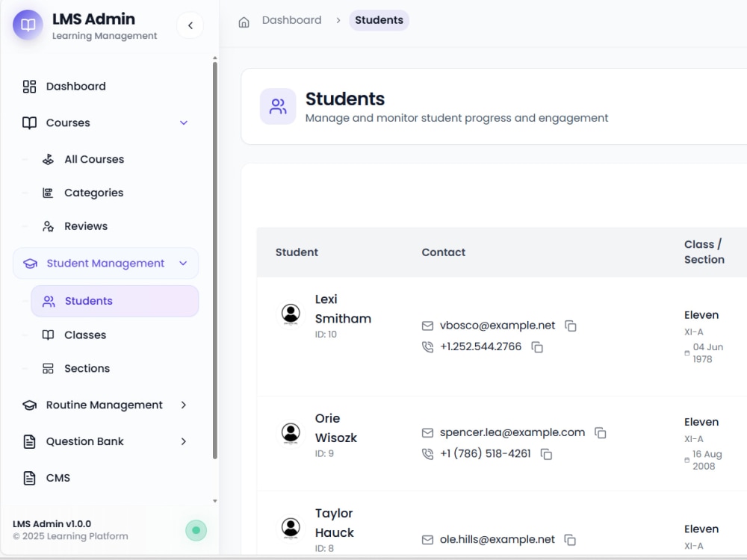Copy phone number +1.252.544.2766
Screen dimensions: 747x560
537,347
